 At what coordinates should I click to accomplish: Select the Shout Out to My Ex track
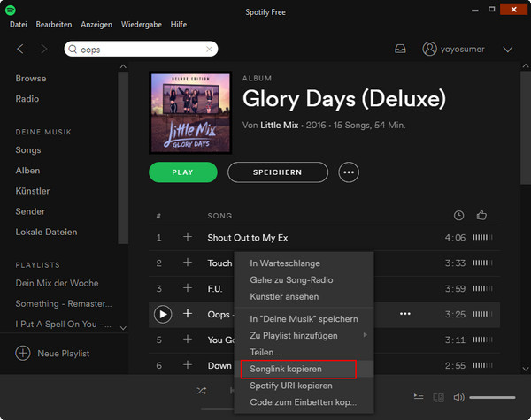[x=248, y=238]
